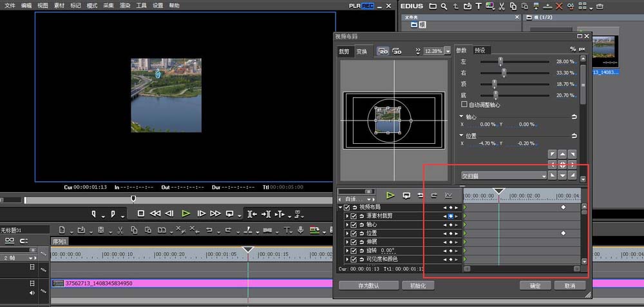The width and height of the screenshot is (644, 307).
Task: Switch layout preview to 3D mode
Action: (x=397, y=51)
